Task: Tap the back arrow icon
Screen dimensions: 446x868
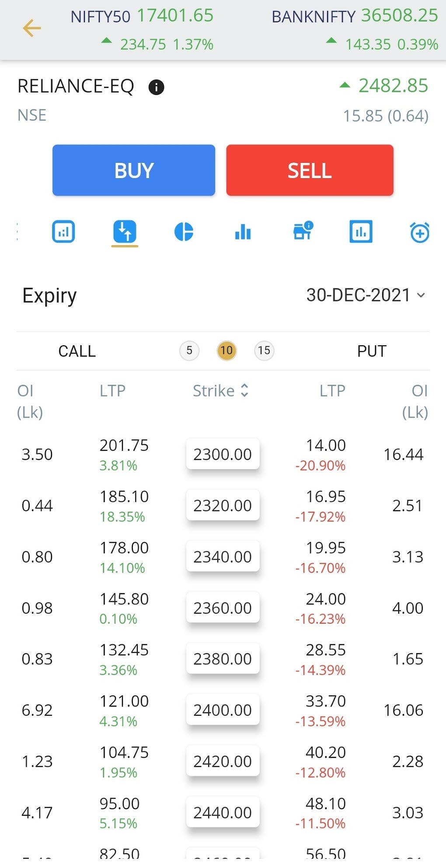Action: click(31, 28)
